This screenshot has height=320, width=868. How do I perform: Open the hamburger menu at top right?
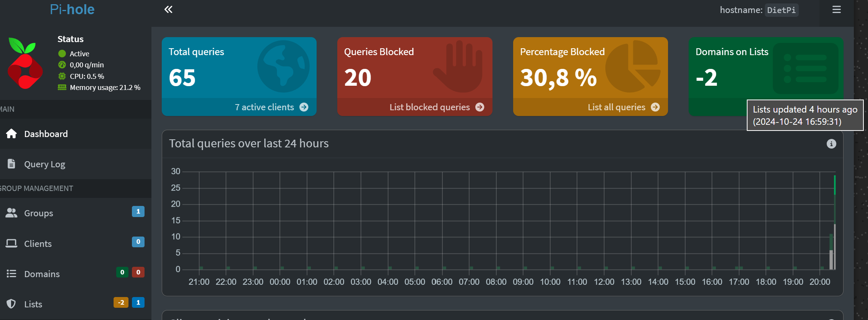(836, 10)
